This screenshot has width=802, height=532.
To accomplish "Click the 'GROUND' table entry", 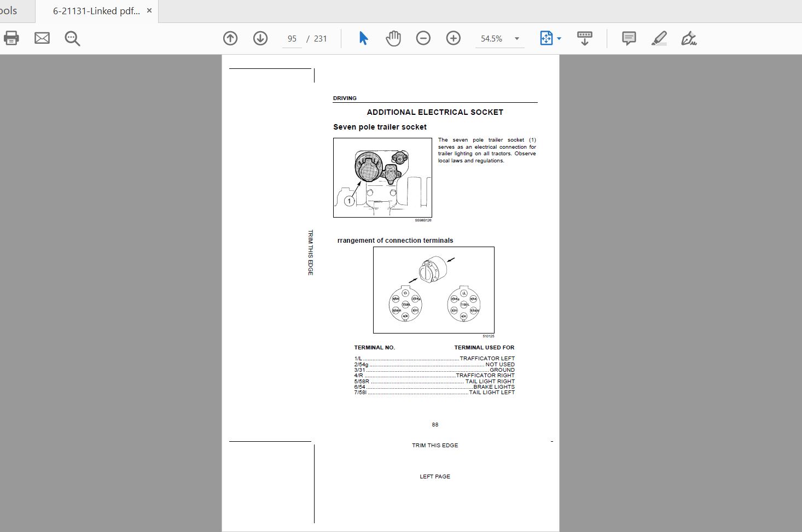I will [x=502, y=370].
